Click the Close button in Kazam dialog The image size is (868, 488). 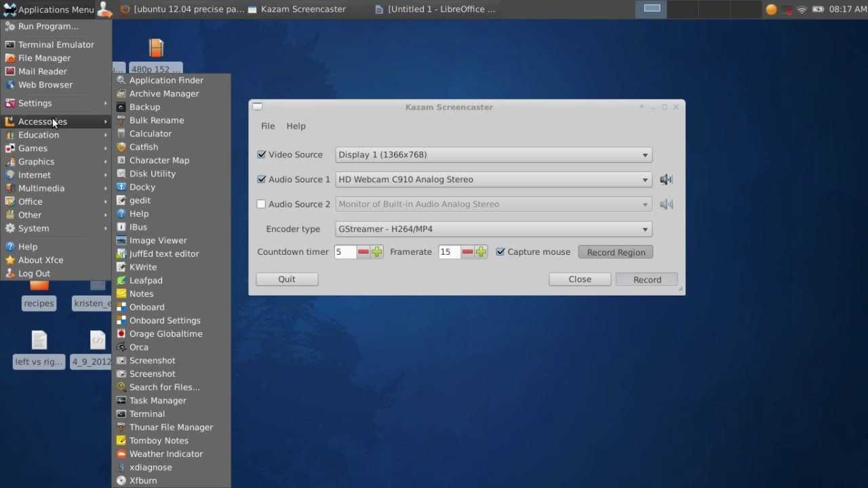580,279
